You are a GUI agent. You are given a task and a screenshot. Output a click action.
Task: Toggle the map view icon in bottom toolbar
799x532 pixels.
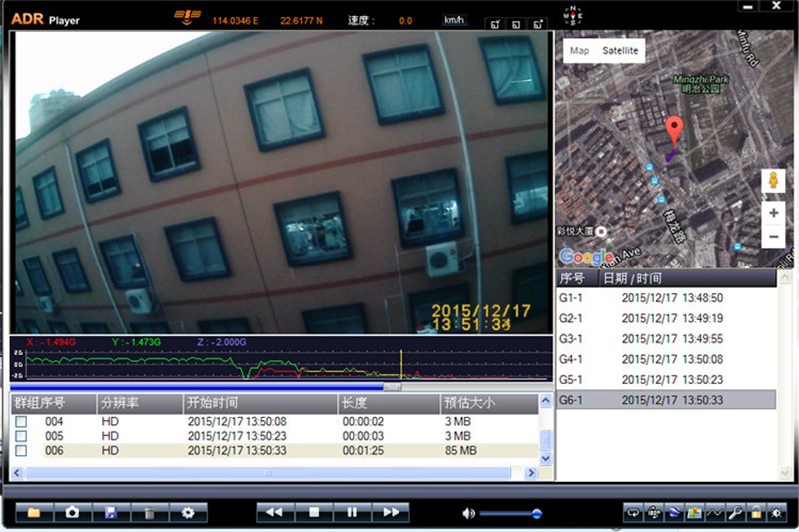coord(694,513)
